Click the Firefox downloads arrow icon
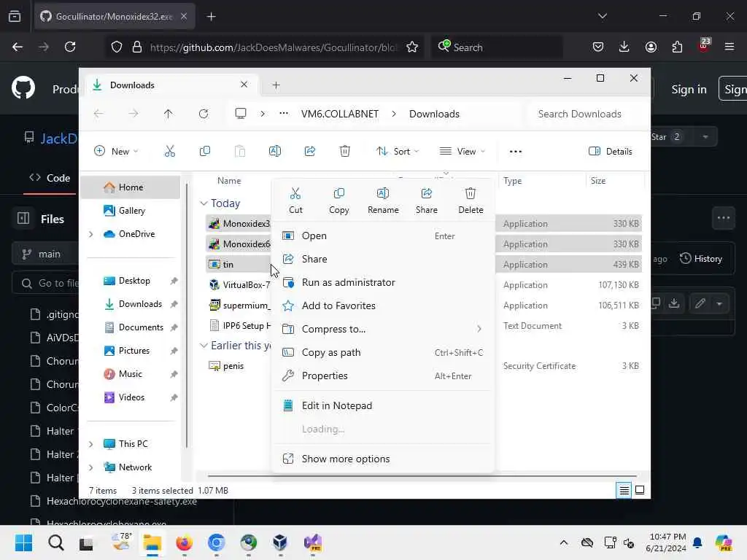The image size is (747, 560). tap(624, 47)
